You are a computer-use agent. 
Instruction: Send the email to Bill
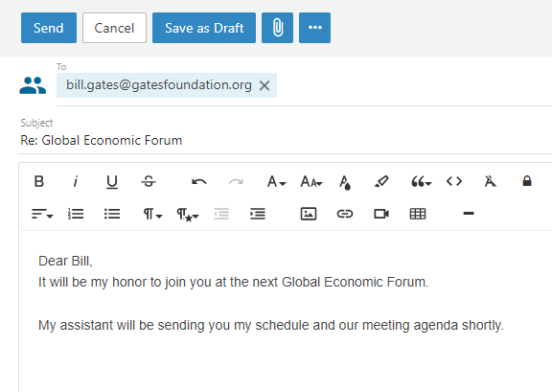pos(49,28)
